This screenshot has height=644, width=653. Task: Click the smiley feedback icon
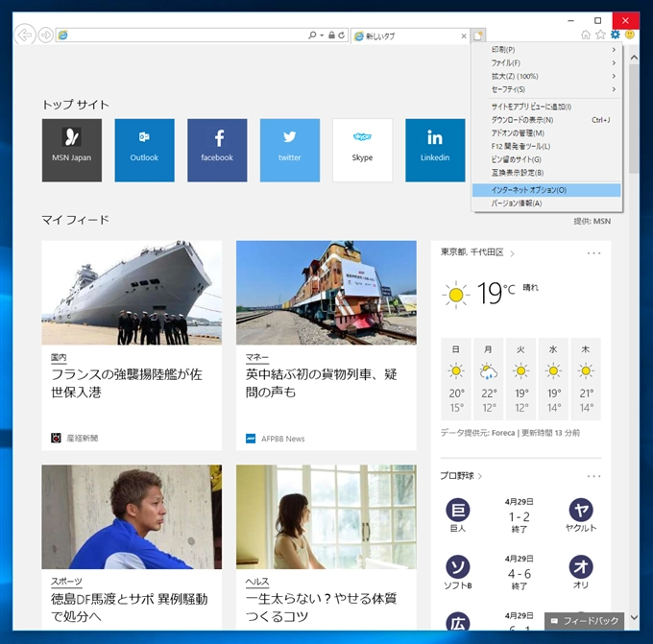pos(630,35)
